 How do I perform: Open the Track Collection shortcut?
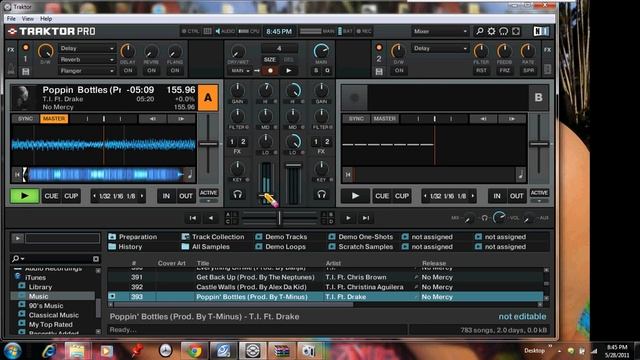pyautogui.click(x=213, y=237)
